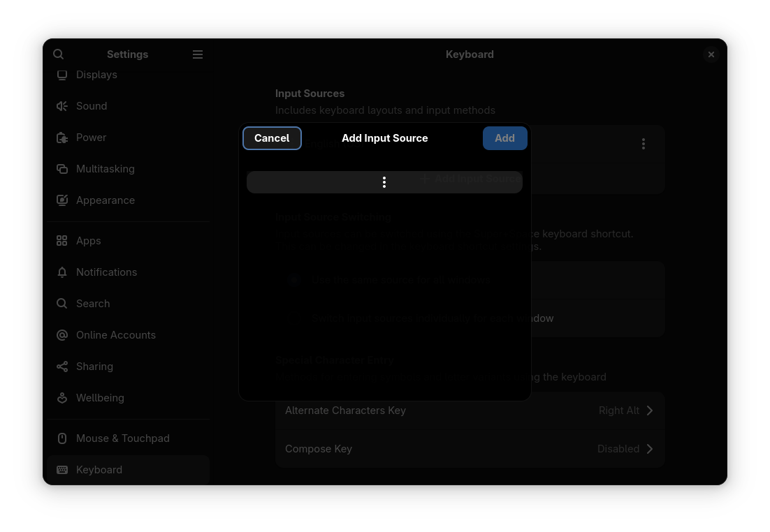Select 'Switch input sources individually for each window'
This screenshot has width=770, height=532.
(470, 318)
